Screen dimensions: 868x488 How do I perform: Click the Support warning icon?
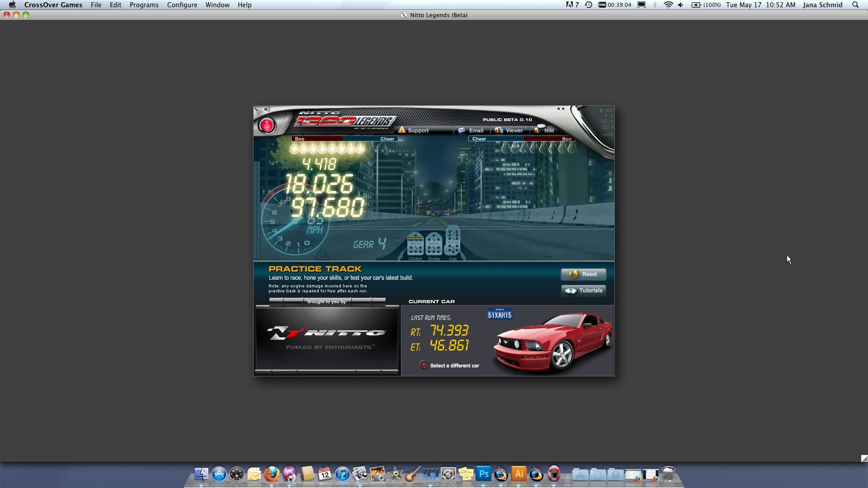click(x=402, y=130)
